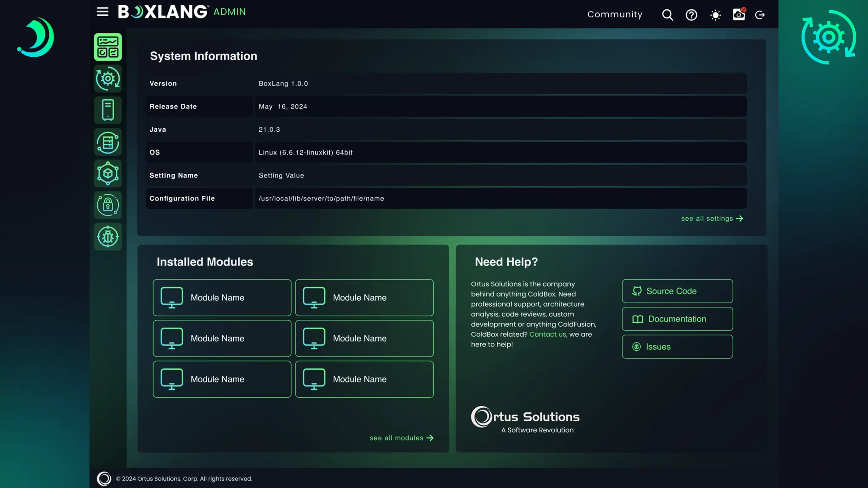Click the Documentation button

(x=677, y=319)
